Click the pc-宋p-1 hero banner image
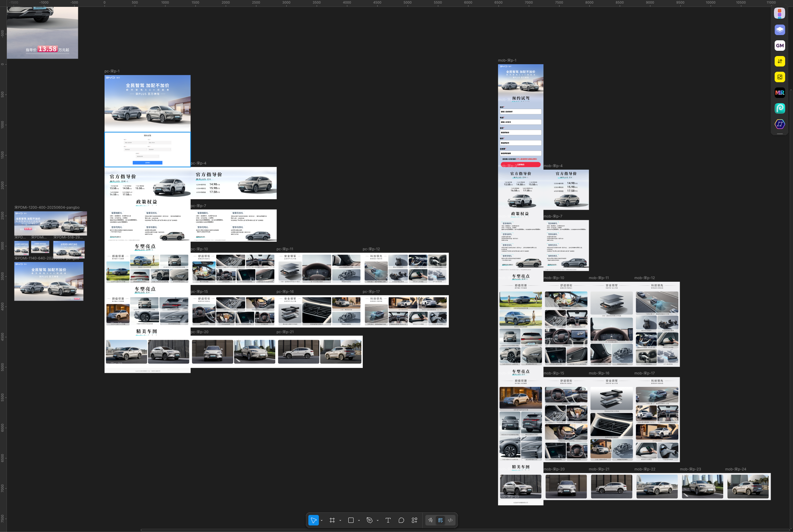The height and width of the screenshot is (532, 793). coord(147,104)
